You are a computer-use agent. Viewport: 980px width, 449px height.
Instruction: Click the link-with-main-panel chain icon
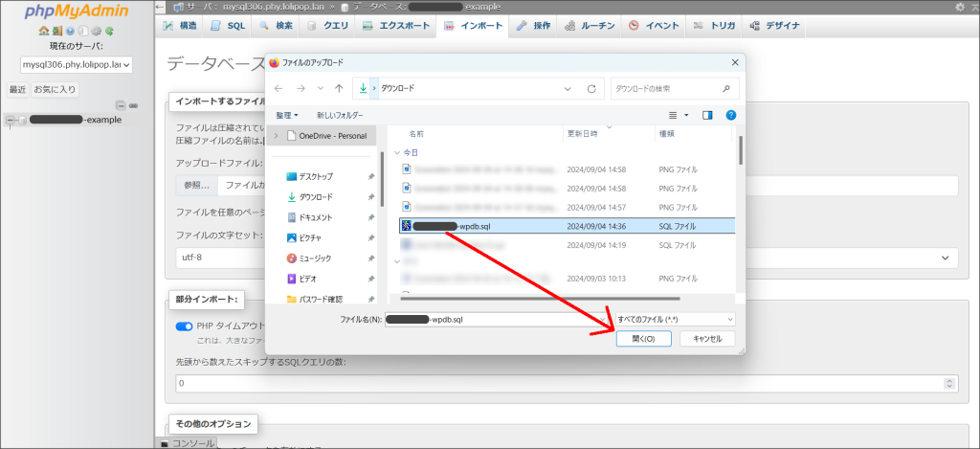click(133, 105)
